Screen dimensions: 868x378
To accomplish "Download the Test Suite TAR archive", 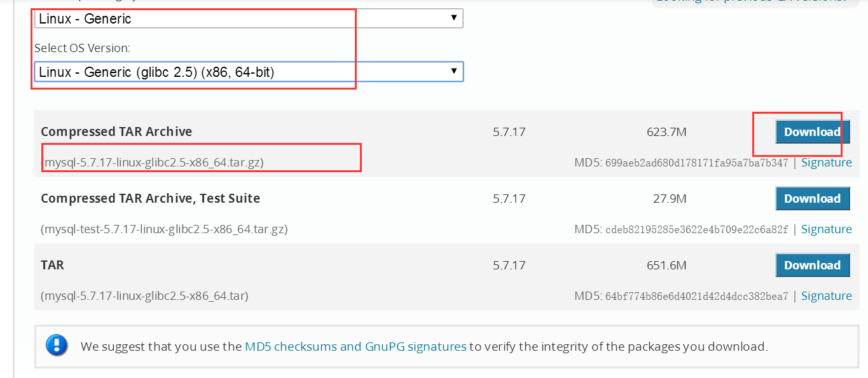I will 812,198.
